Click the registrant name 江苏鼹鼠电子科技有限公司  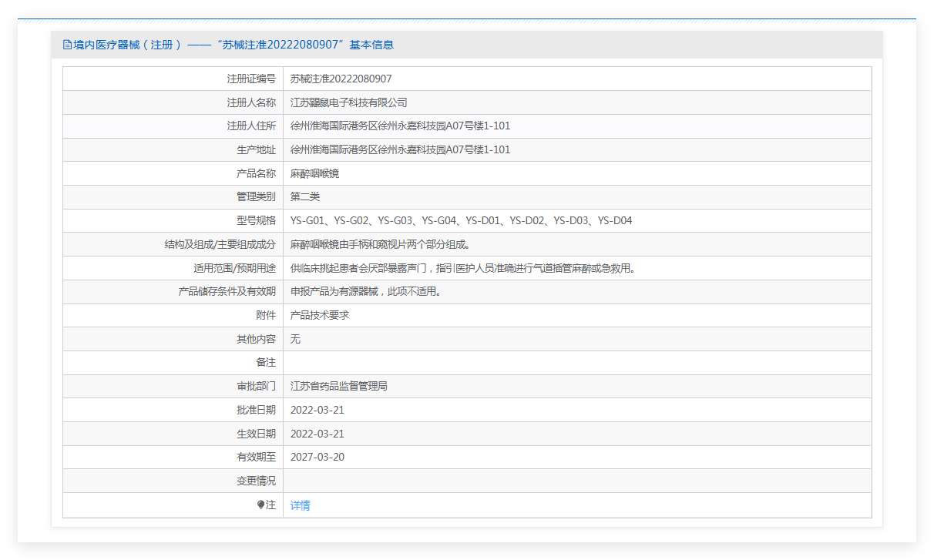click(x=348, y=102)
